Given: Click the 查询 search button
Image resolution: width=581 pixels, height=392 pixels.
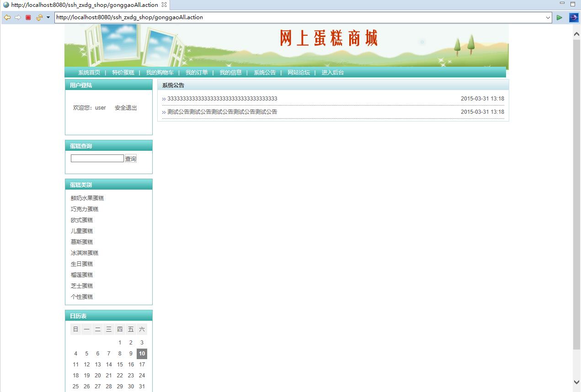Looking at the screenshot, I should (x=130, y=158).
